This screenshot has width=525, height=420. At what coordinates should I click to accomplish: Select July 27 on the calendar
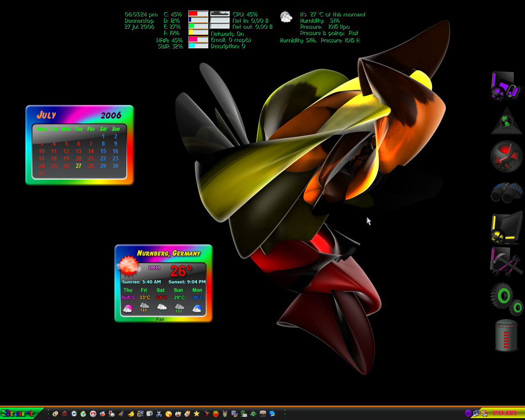click(78, 166)
